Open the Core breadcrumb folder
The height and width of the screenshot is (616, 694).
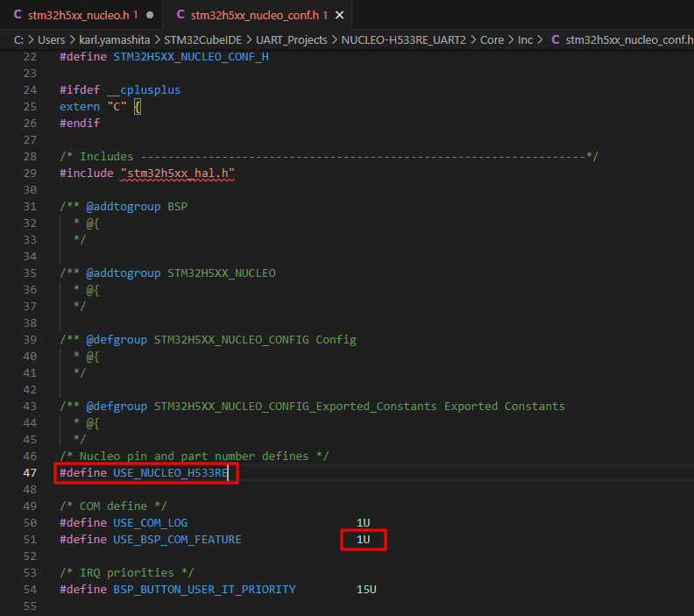pos(492,39)
